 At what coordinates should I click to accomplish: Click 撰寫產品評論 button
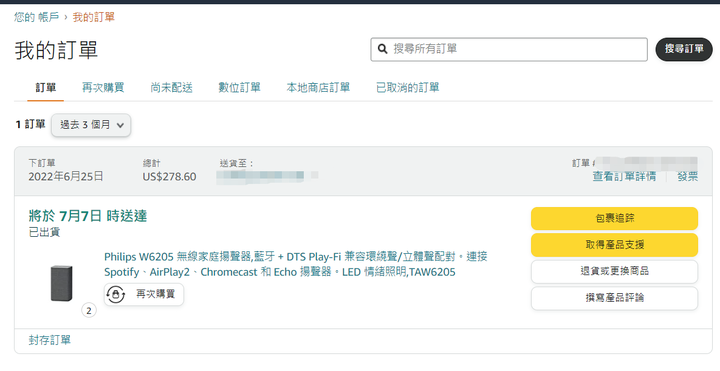614,298
